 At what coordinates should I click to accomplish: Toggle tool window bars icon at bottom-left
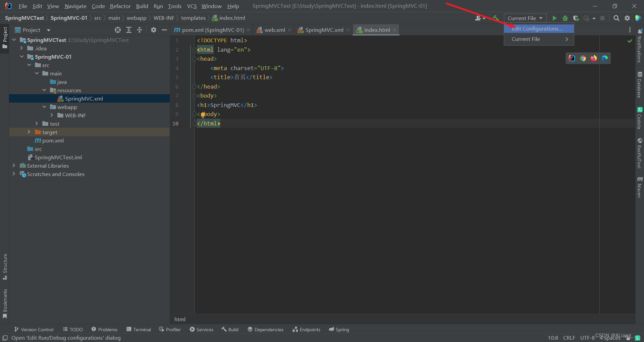pos(5,338)
